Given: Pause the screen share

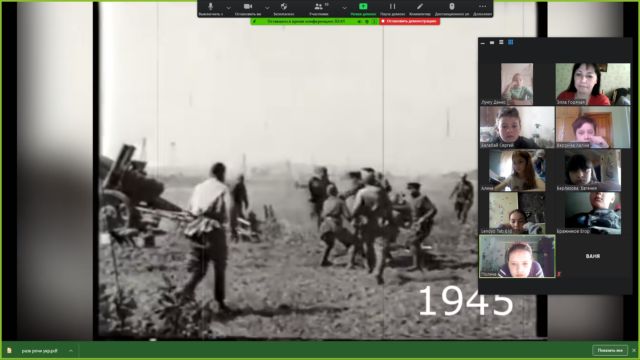Looking at the screenshot, I should pyautogui.click(x=392, y=9).
